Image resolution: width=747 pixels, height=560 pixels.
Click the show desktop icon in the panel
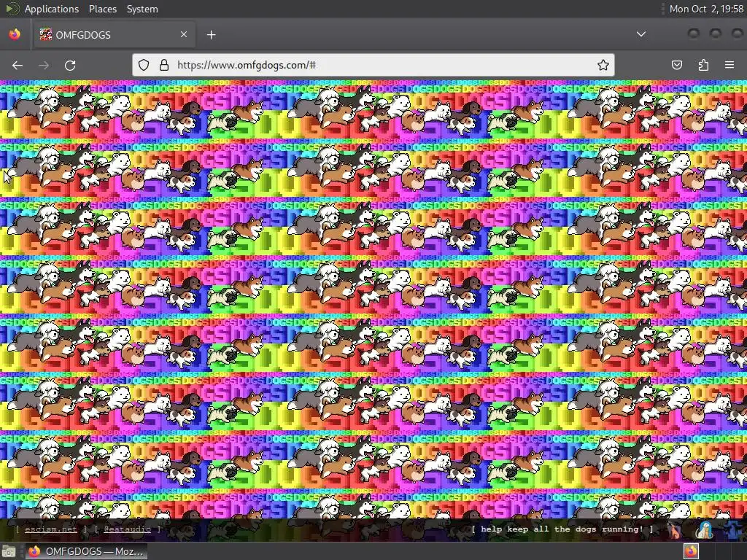click(9, 551)
